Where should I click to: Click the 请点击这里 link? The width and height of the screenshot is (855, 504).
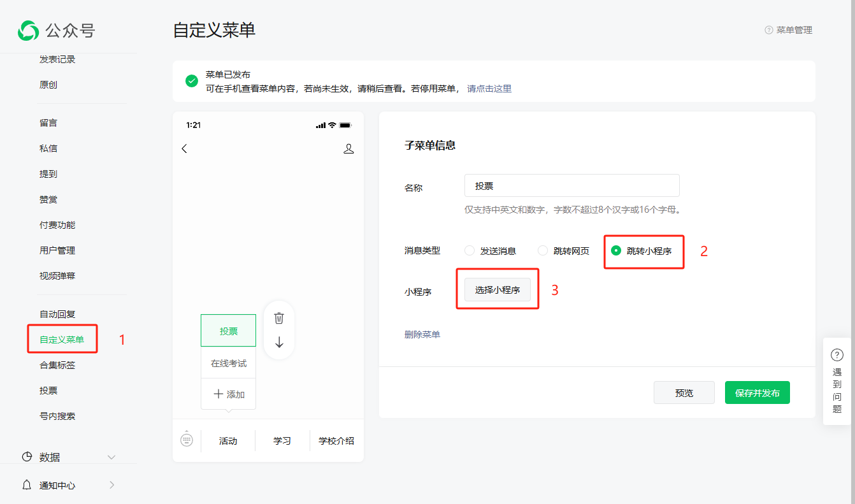pos(489,89)
